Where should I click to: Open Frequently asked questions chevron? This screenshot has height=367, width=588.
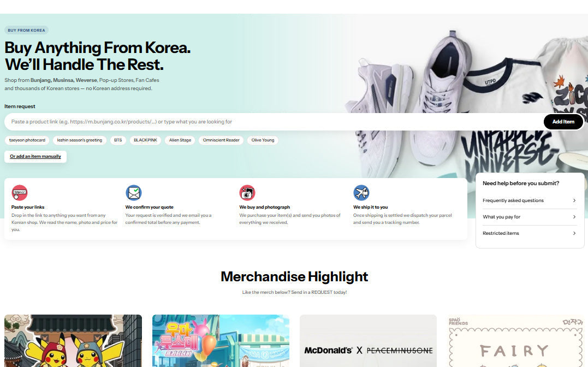point(574,200)
